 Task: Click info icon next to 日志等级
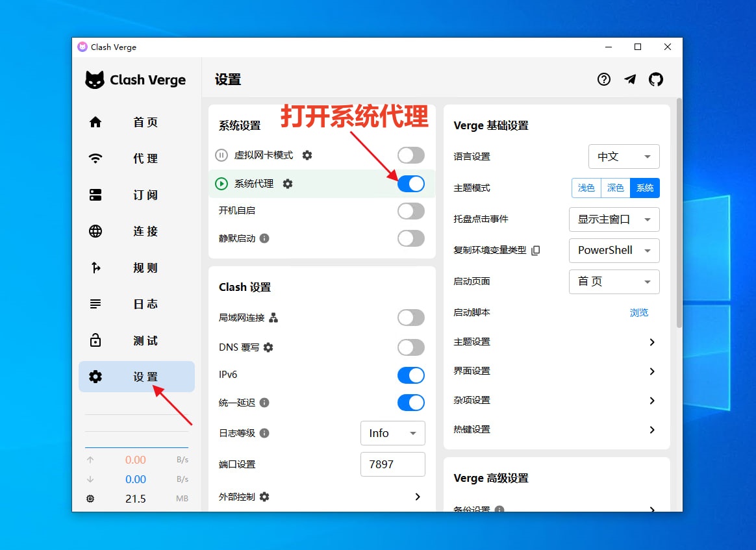[264, 433]
